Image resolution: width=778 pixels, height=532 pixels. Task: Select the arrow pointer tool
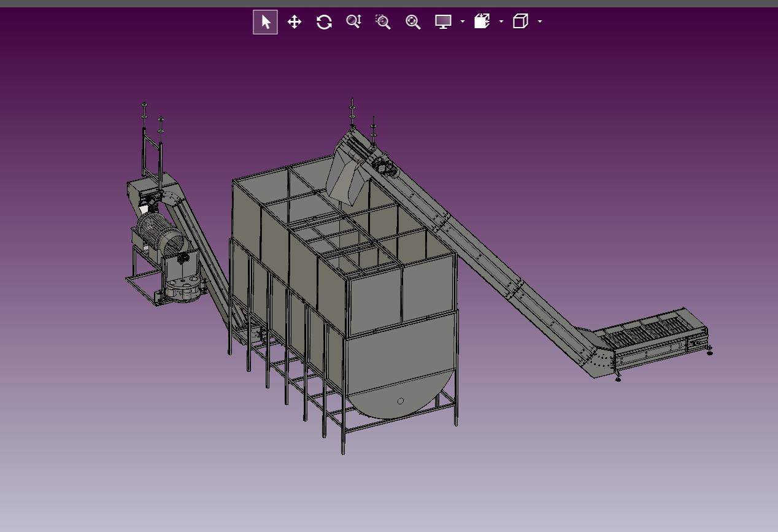[265, 22]
